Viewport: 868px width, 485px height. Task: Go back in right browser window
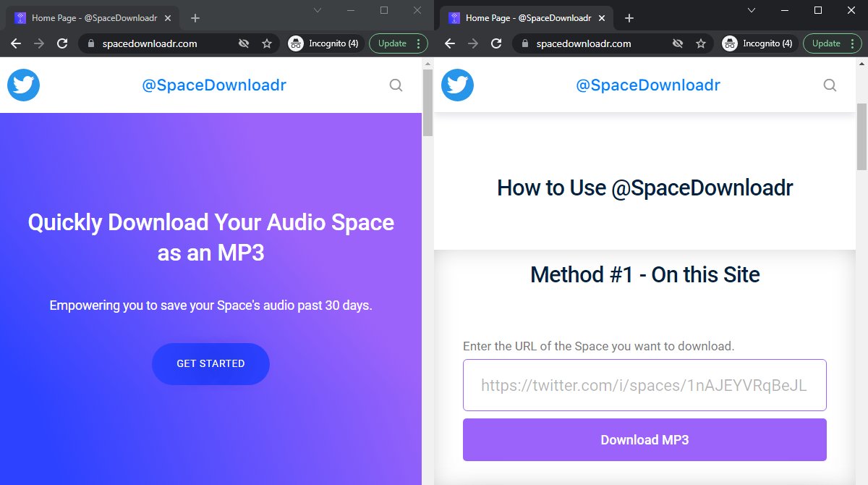coord(450,43)
